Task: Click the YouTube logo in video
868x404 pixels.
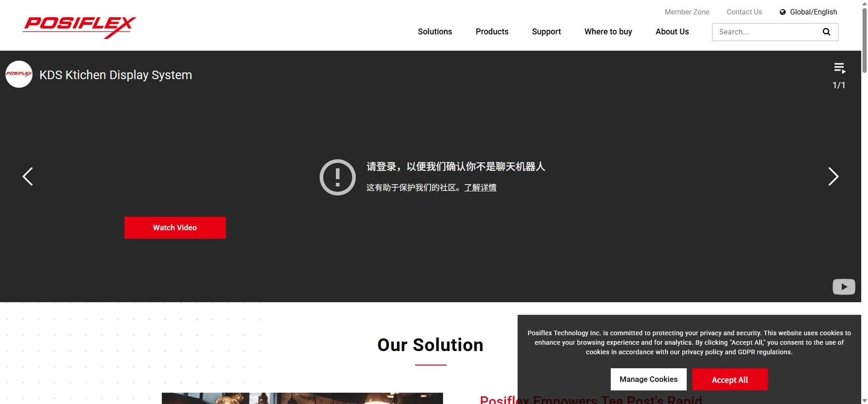Action: [x=844, y=287]
